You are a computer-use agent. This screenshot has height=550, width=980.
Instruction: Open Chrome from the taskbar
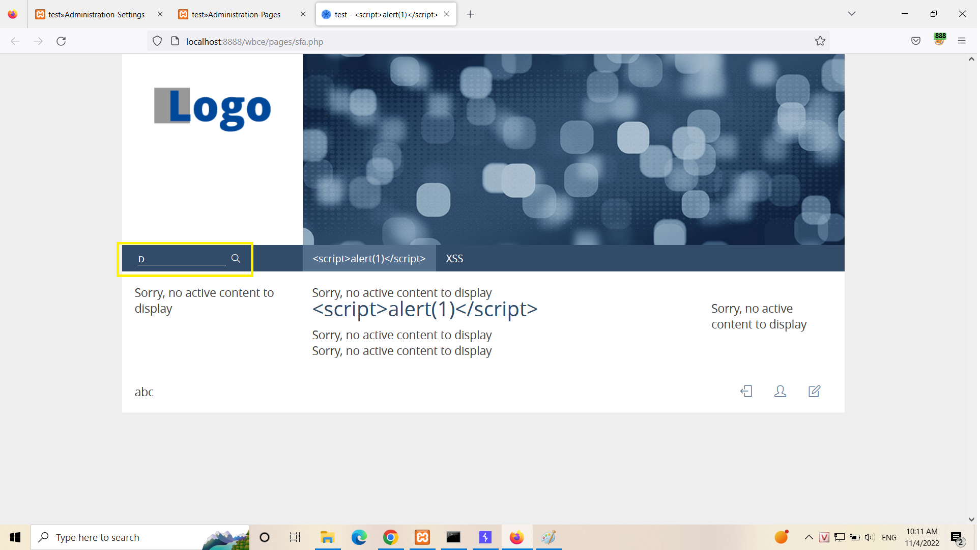390,537
